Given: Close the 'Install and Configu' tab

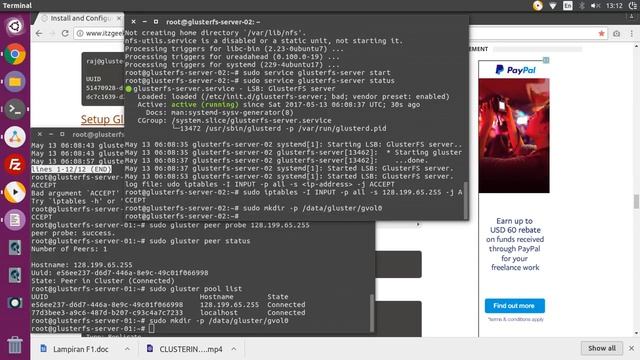Looking at the screenshot, I should pyautogui.click(x=119, y=18).
